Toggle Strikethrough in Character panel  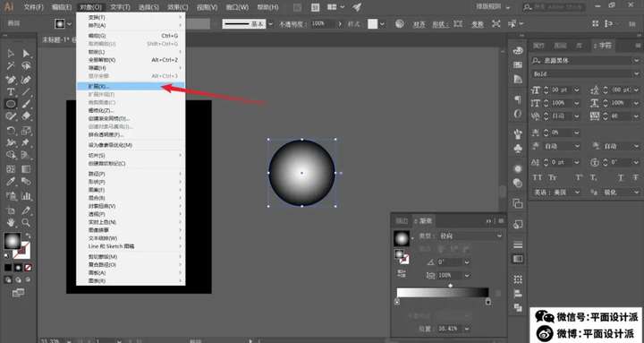coord(635,177)
